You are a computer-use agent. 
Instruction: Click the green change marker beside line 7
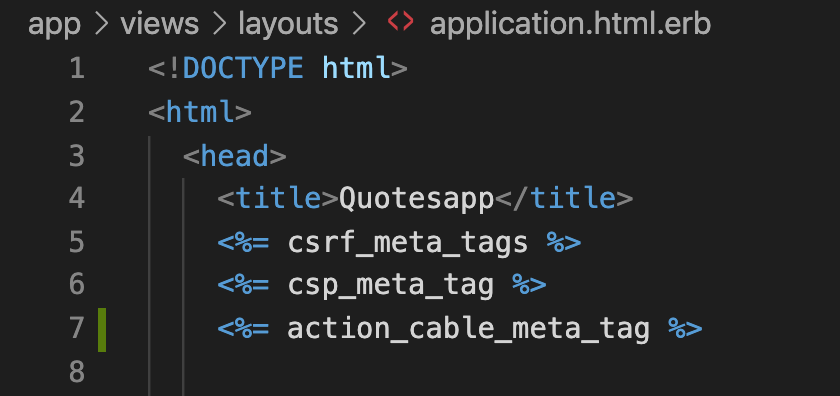[x=102, y=330]
